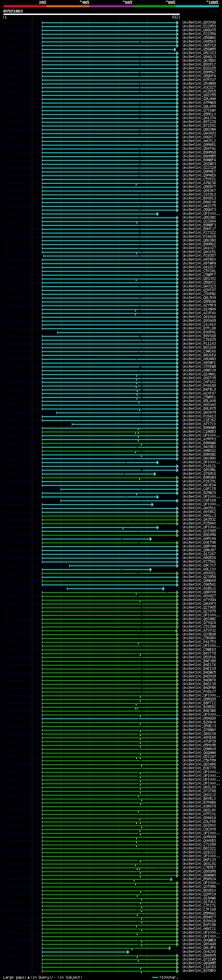The width and height of the screenshot is (222, 980).
Task: Open hit UniRef100_P22954
Action: (199, 34)
